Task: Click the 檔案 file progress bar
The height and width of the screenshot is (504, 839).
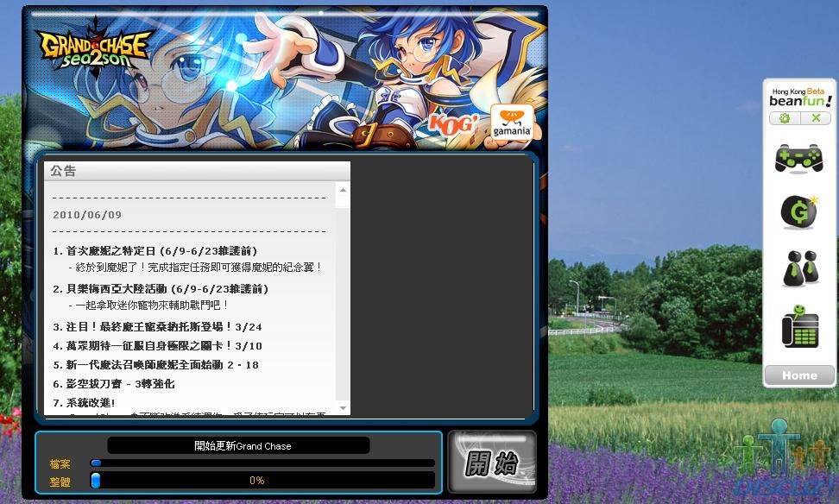Action: [262, 463]
